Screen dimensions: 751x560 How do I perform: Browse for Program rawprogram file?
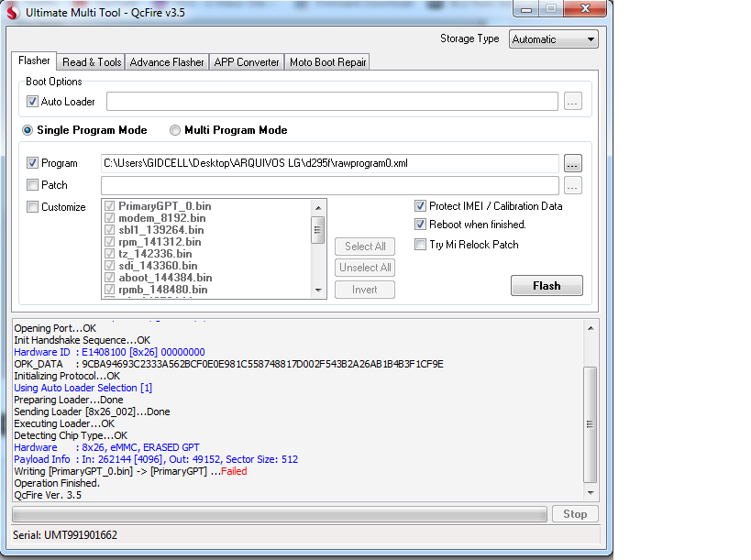pyautogui.click(x=573, y=163)
